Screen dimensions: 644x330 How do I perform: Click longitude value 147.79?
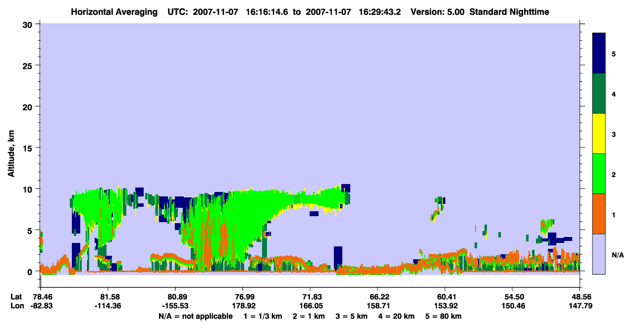tap(580, 306)
